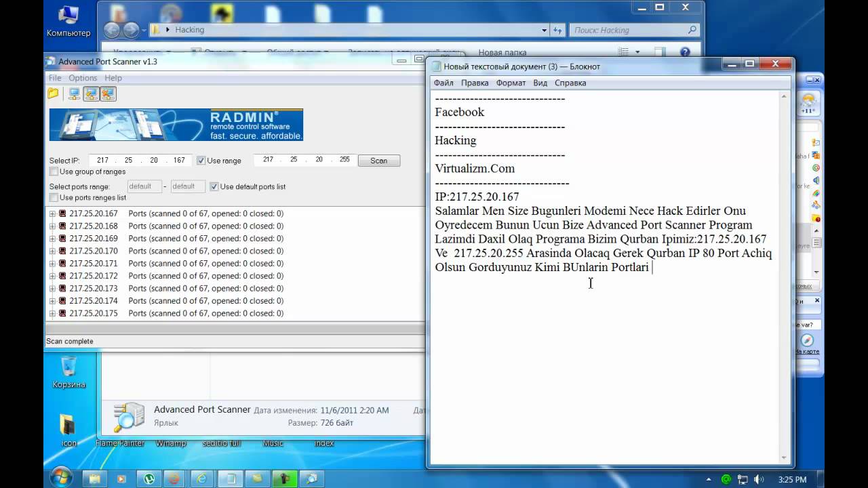Click the Advanced Port Scanner title bar icon
This screenshot has width=868, height=488.
point(50,62)
